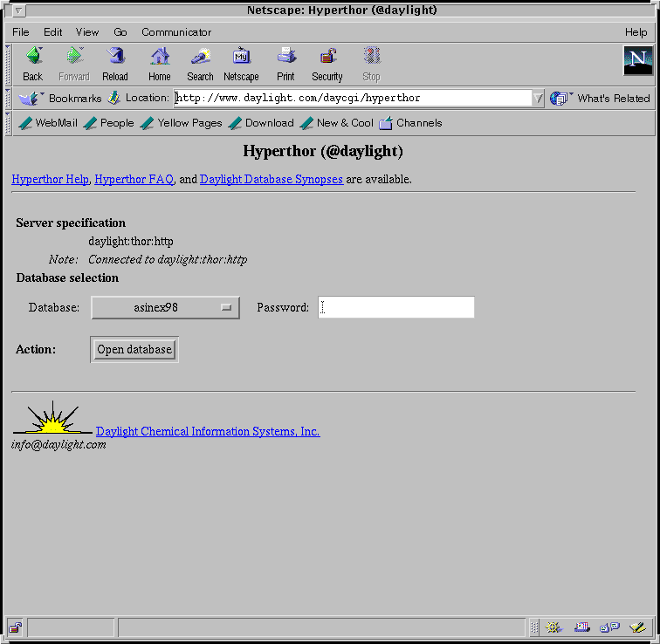Open the Communicator menu
The height and width of the screenshot is (644, 660).
tap(176, 32)
